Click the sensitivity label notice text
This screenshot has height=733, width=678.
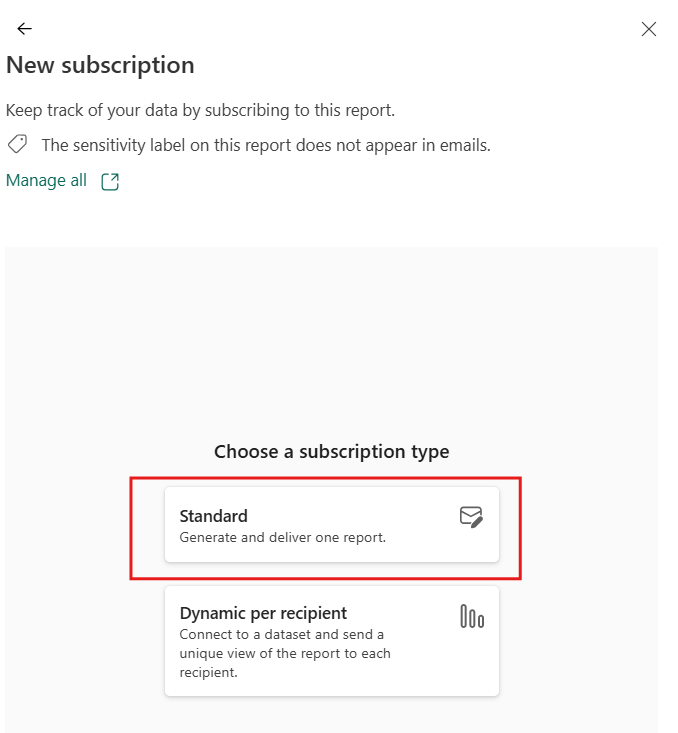coord(266,145)
